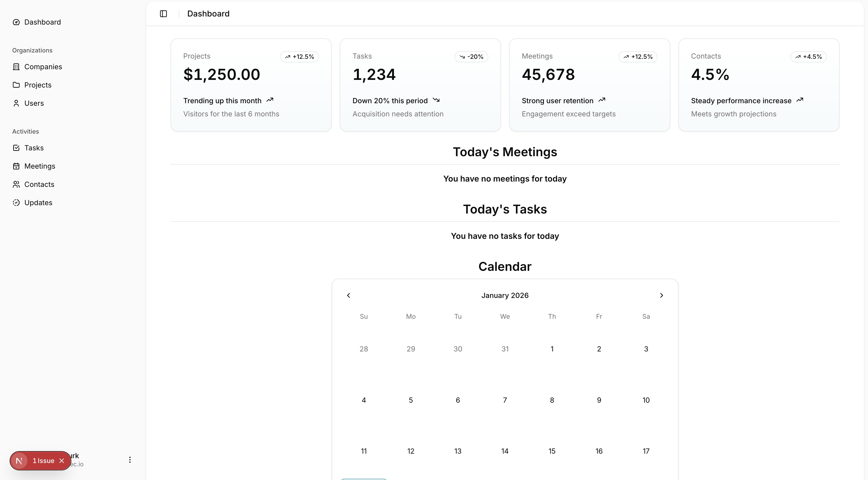The width and height of the screenshot is (868, 480).
Task: Toggle the sidebar panel icon
Action: click(x=163, y=14)
